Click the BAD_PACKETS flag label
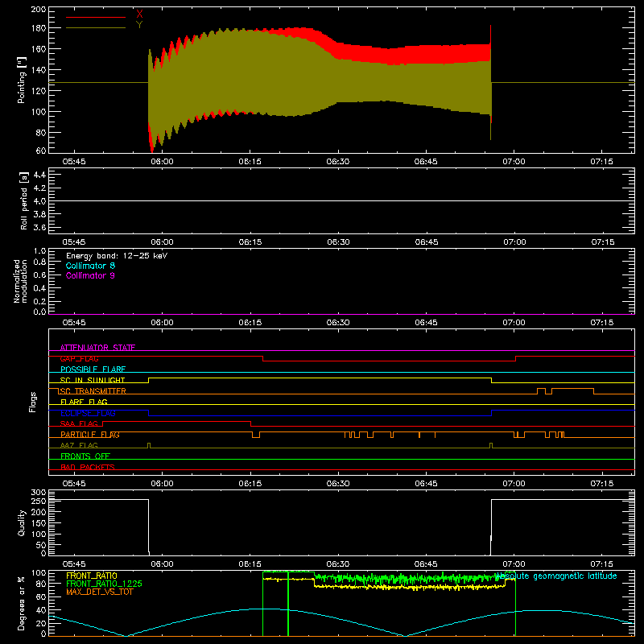644x644 pixels. (88, 467)
